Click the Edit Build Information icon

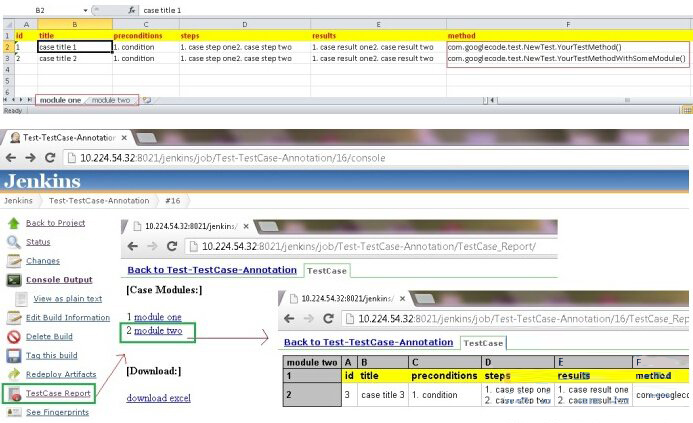[13, 318]
